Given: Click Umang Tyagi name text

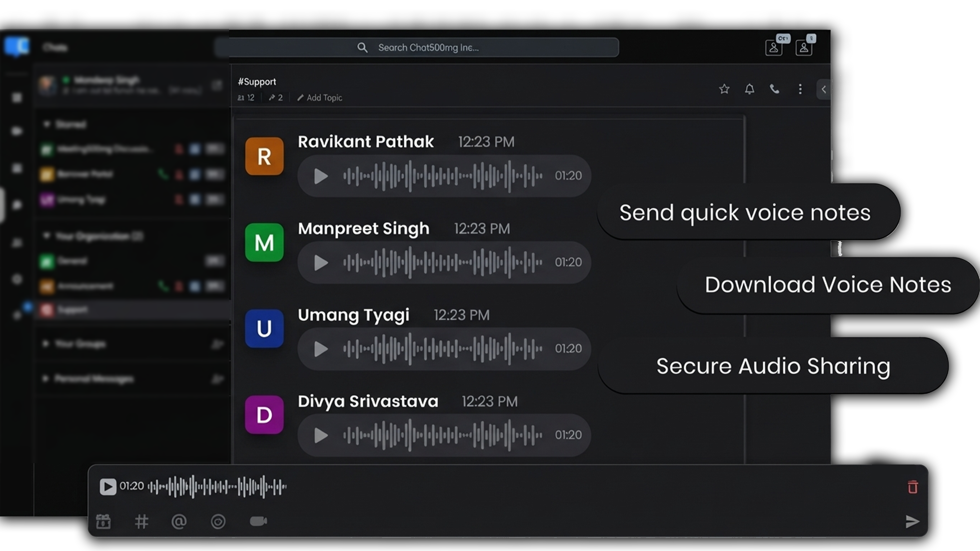Looking at the screenshot, I should pos(353,315).
